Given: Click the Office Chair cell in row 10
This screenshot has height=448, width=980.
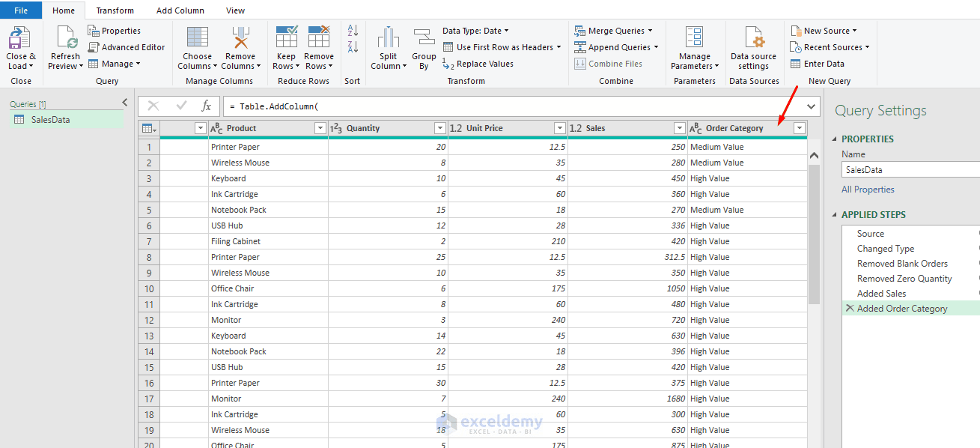Looking at the screenshot, I should click(x=268, y=288).
